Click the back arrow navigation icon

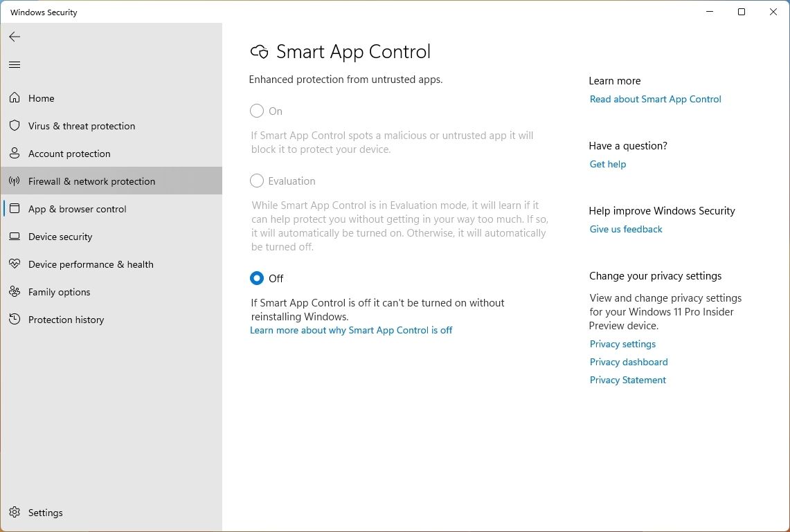coord(15,37)
